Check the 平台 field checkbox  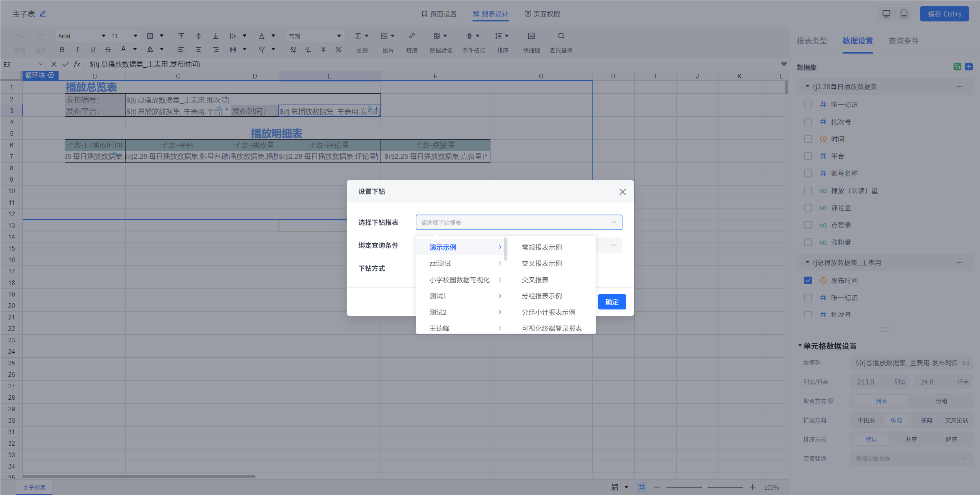(808, 156)
